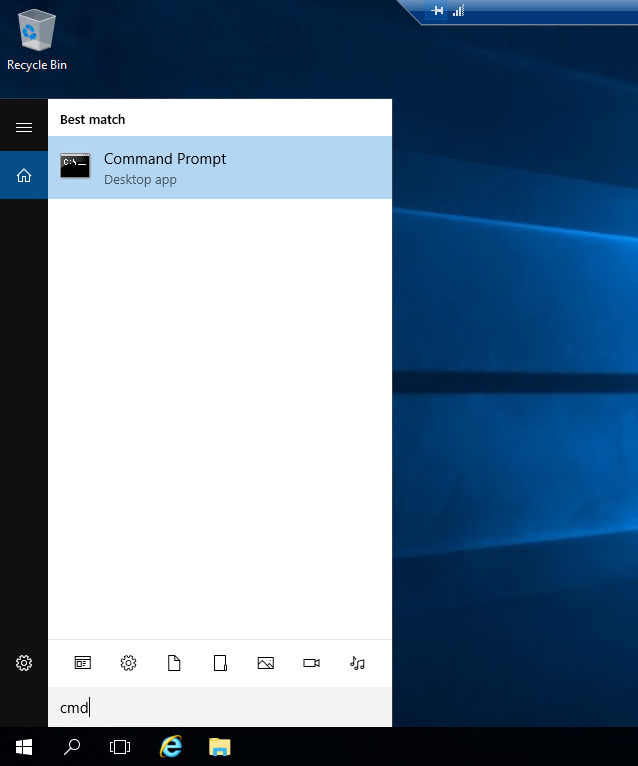Filter search results by Apps

coord(83,663)
